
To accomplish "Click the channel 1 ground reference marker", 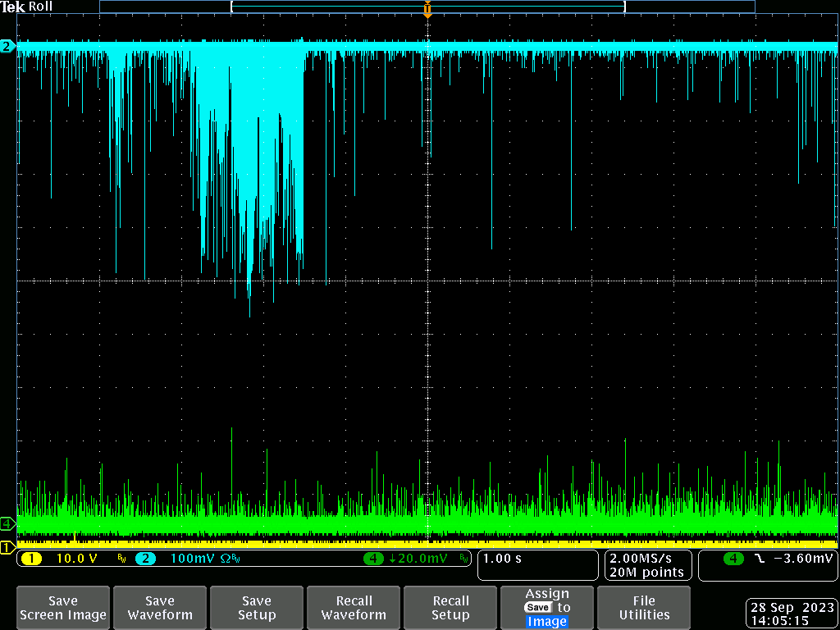I will pos(7,547).
